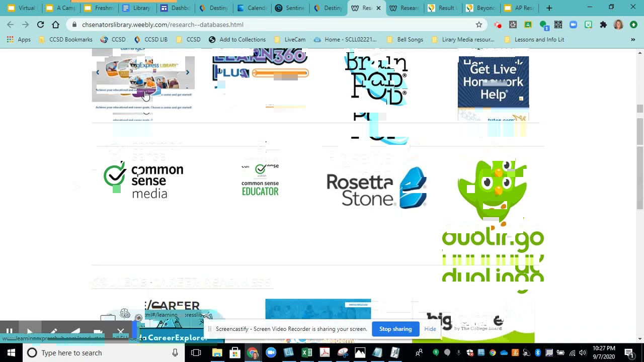Viewport: 644px width, 362px height.
Task: Open the Rosetta Stone logo
Action: 376,189
